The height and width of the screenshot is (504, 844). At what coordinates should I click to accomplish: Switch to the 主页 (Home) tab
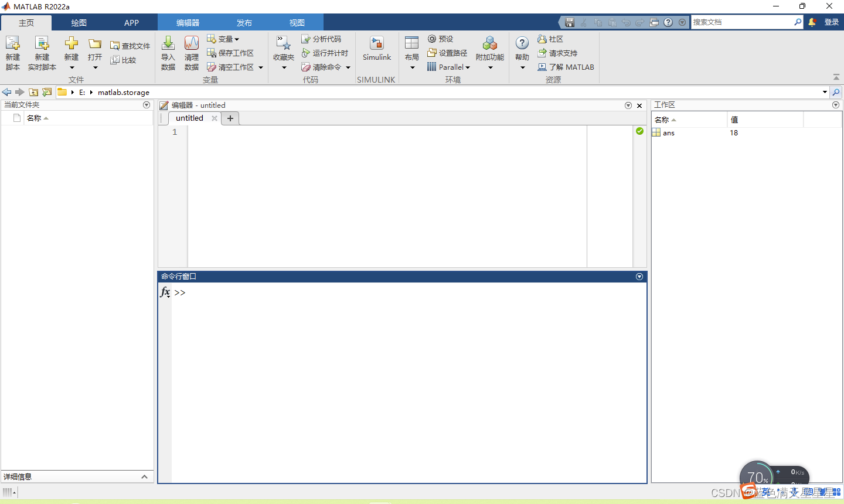(x=26, y=23)
